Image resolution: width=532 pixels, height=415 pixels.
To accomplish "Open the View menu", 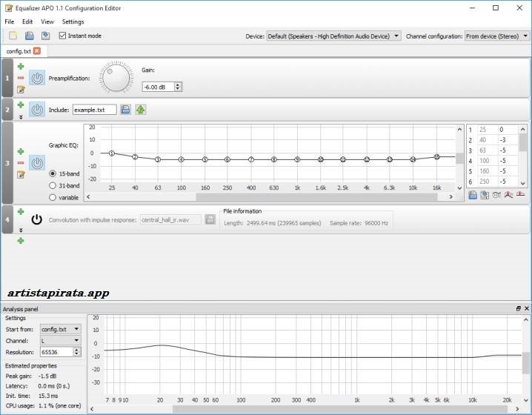I will 47,21.
